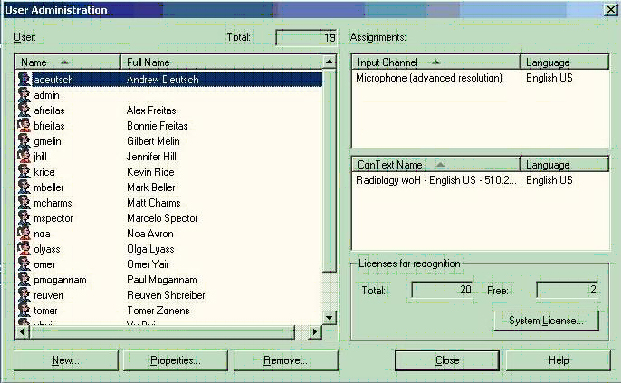Open Help for user administration
Screen dimensions: 621x383
tap(558, 360)
